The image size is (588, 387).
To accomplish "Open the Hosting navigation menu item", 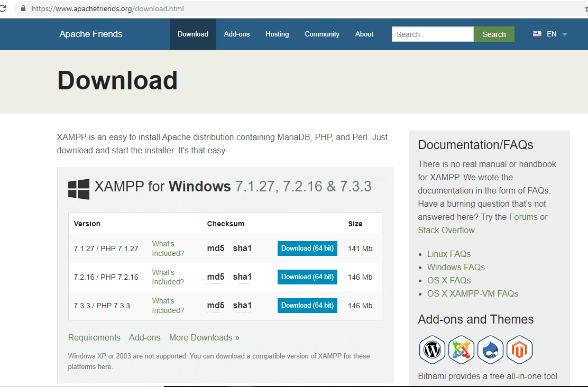I will click(277, 34).
